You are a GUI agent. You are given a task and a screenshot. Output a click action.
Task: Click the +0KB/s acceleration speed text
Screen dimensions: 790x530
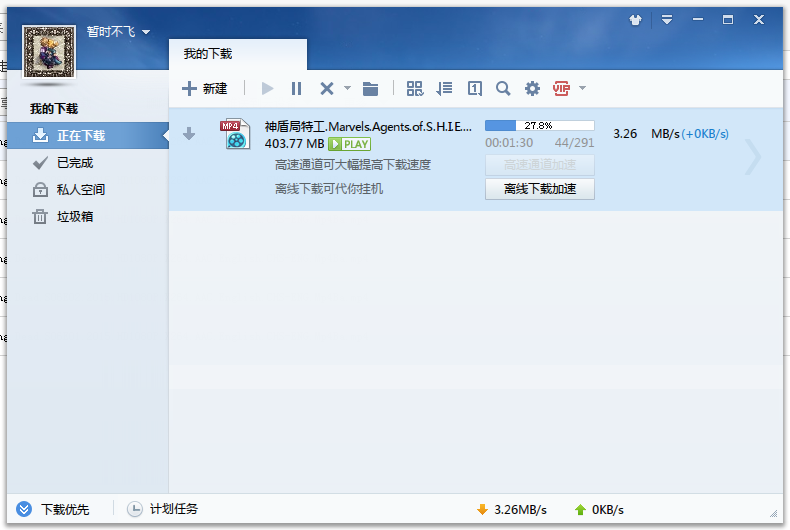(705, 134)
